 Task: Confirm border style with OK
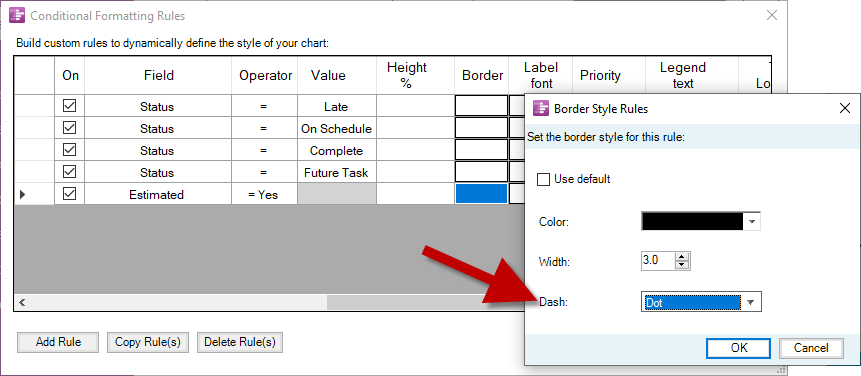pos(739,347)
